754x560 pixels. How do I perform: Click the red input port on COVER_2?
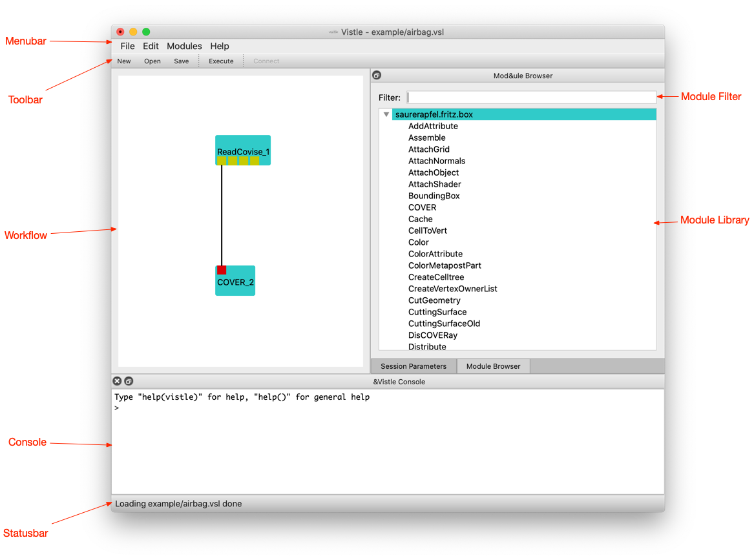[222, 270]
